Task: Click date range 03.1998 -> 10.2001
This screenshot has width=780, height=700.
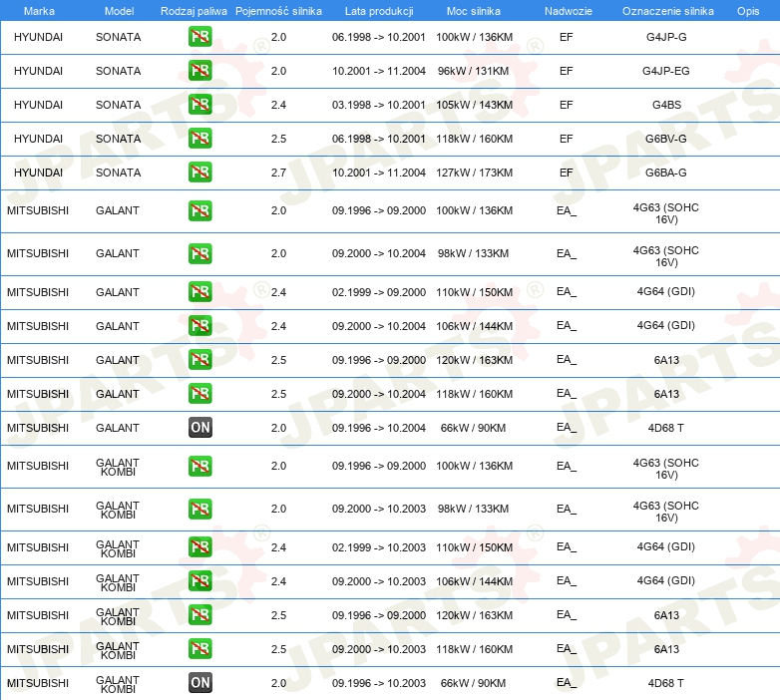Action: 379,105
